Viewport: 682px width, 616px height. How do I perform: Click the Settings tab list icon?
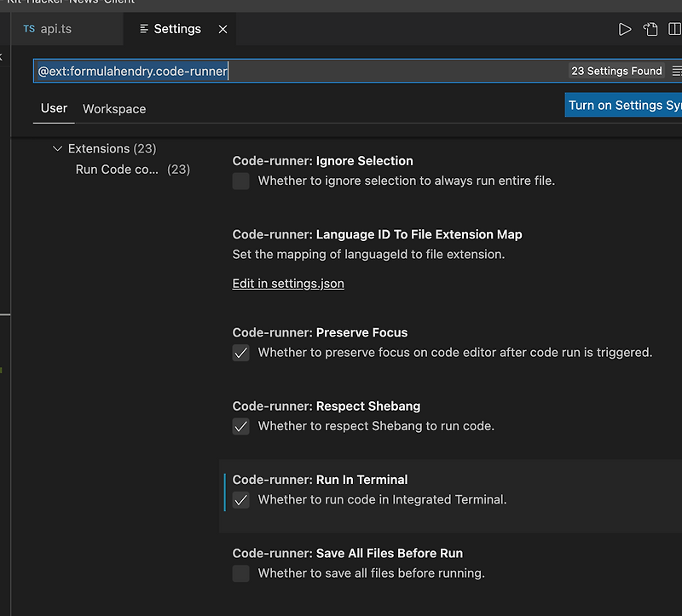pyautogui.click(x=144, y=29)
